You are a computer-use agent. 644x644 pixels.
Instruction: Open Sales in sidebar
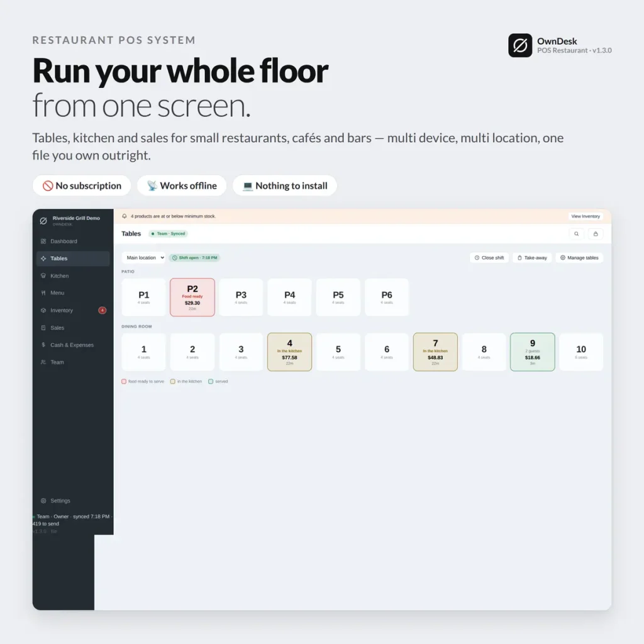point(73,328)
